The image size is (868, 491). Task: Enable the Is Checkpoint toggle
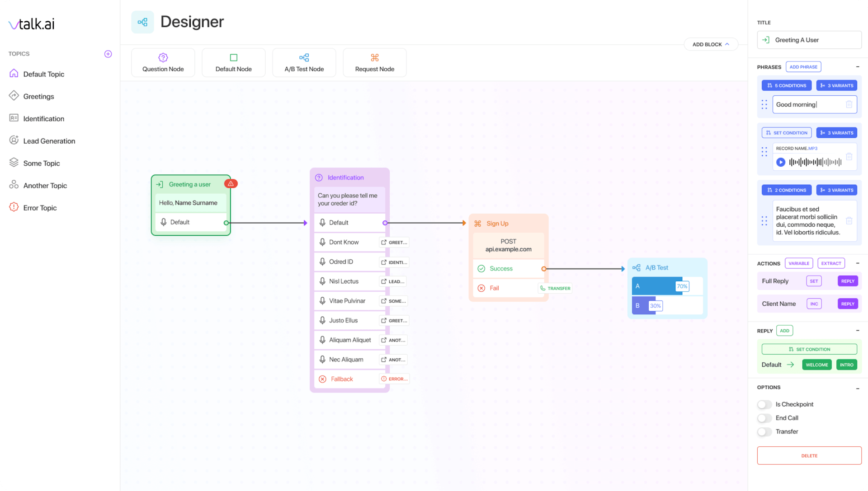(764, 404)
